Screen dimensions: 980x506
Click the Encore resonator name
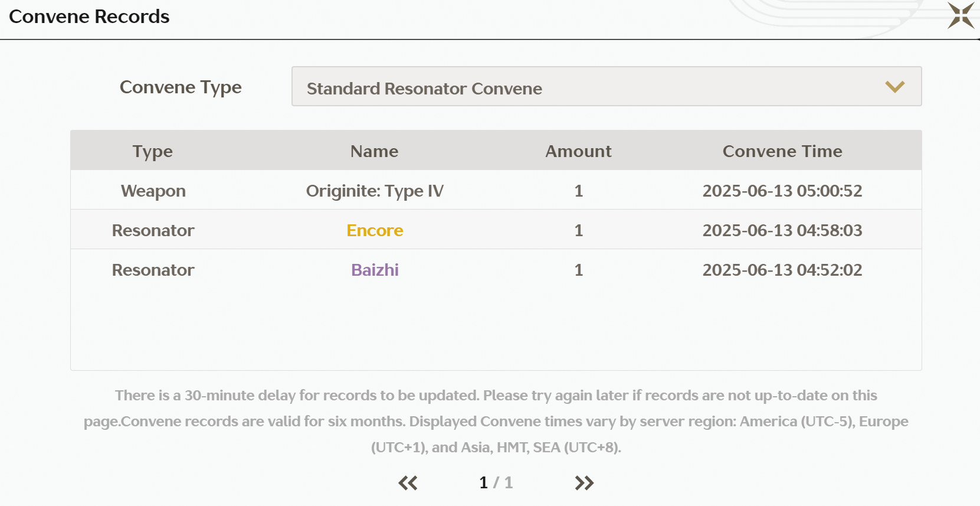[375, 230]
